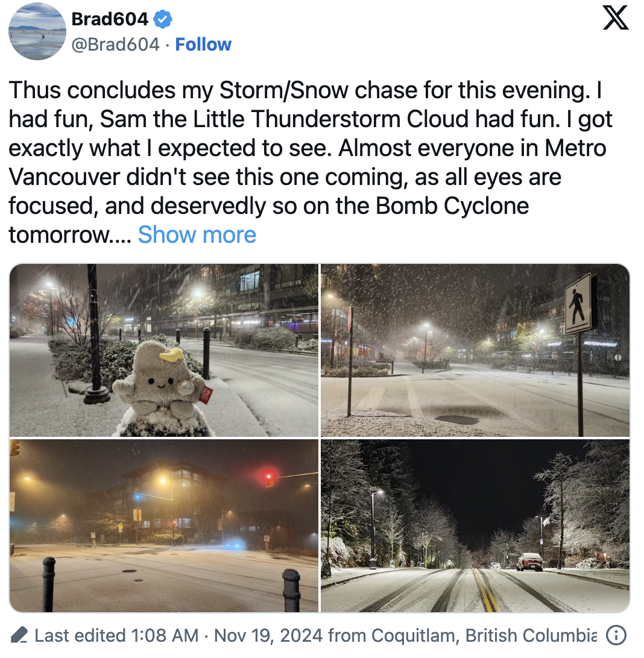Click the blue verified checkmark badge

(162, 19)
